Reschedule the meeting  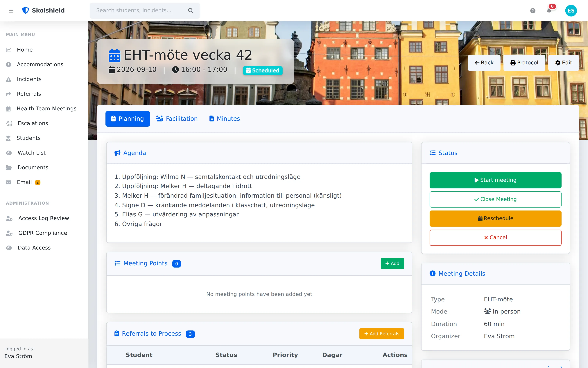[495, 218]
